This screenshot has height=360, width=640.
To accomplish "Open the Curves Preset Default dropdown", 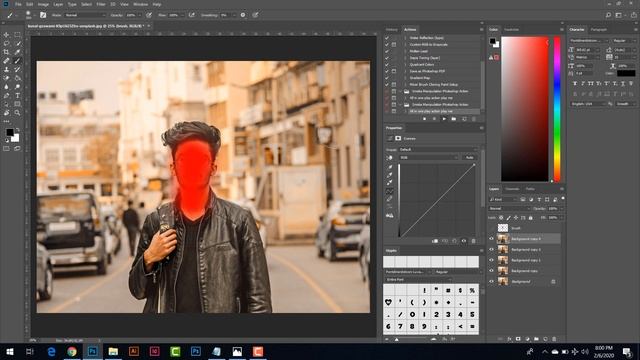I will tap(438, 149).
